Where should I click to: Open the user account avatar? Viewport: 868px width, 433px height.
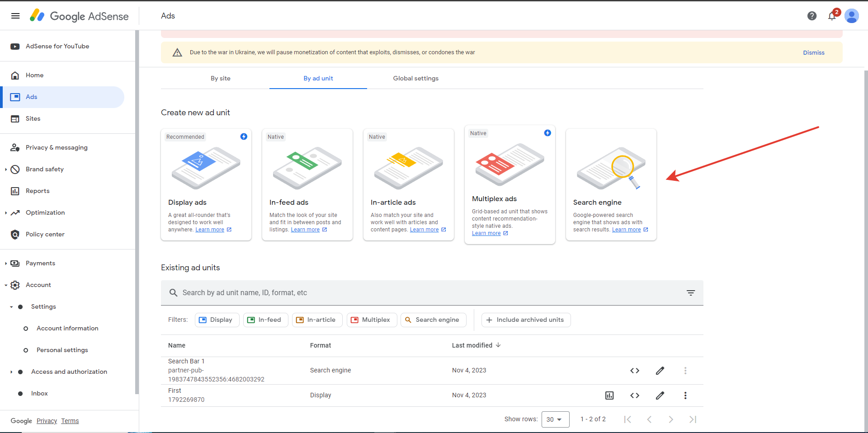click(x=852, y=16)
